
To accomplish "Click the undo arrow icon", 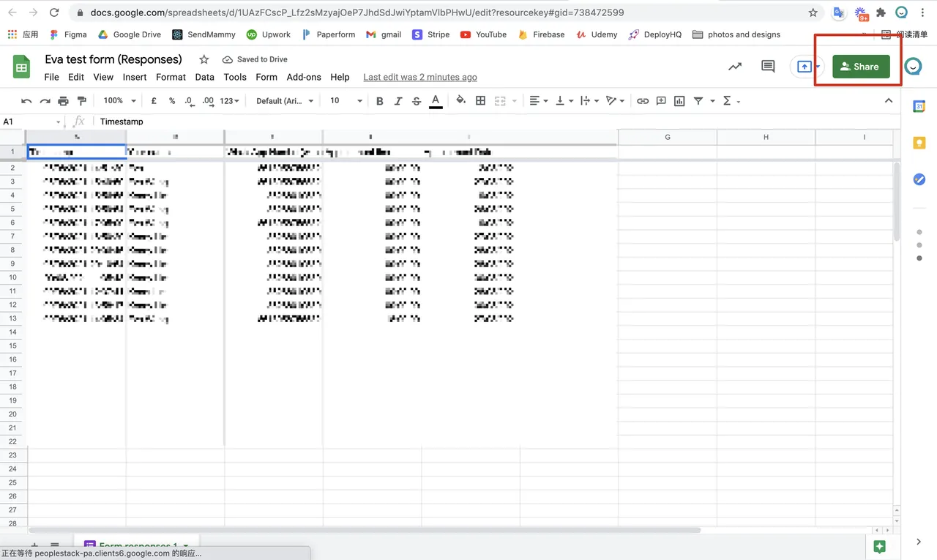I will click(x=26, y=101).
